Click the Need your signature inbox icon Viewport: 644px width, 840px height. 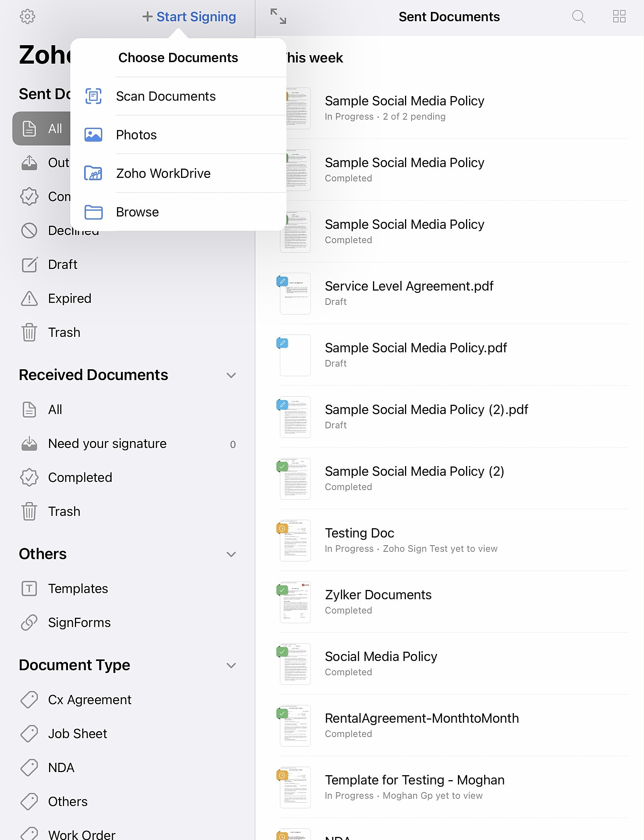coord(29,443)
